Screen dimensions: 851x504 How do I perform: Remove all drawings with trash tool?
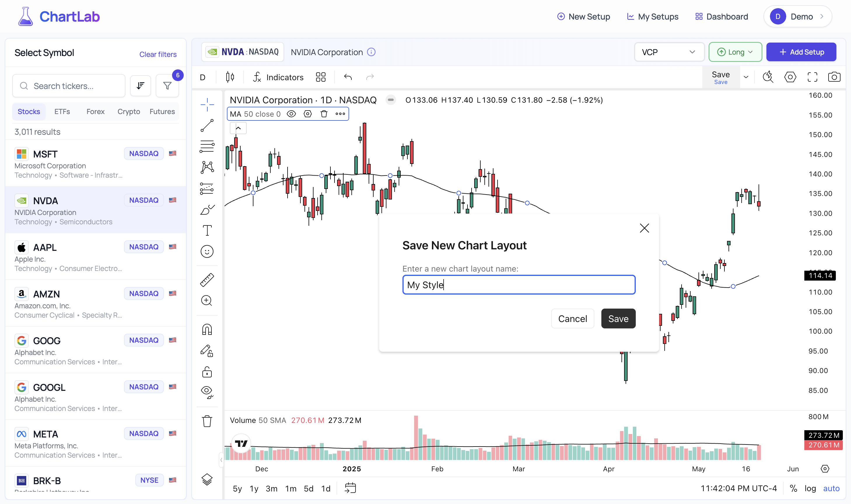(x=207, y=421)
